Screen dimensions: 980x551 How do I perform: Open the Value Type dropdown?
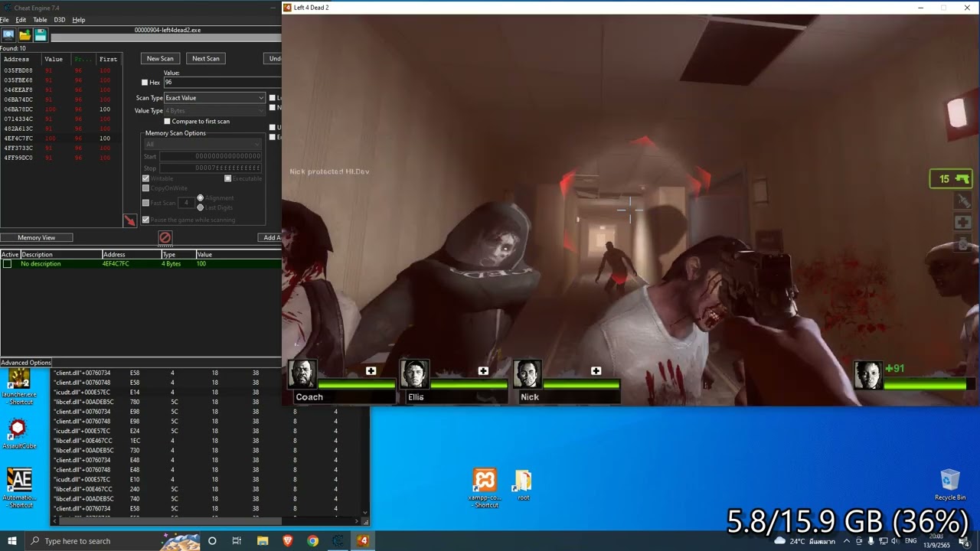pos(214,111)
